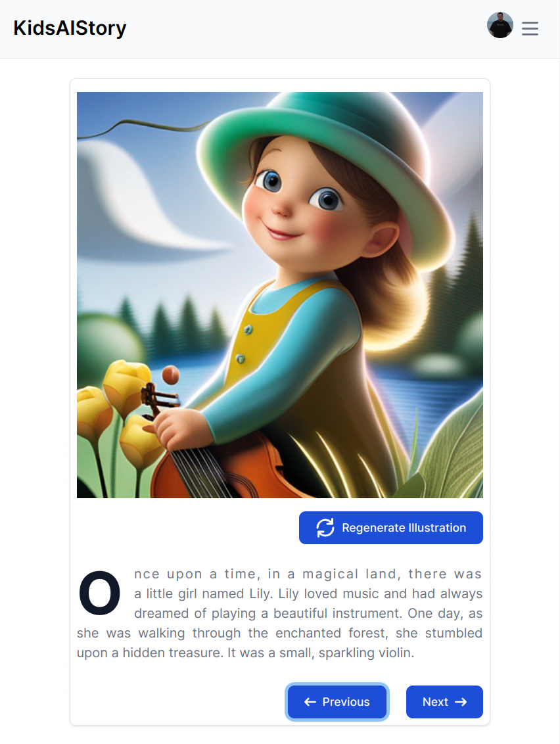The height and width of the screenshot is (744, 560).
Task: Click the large drop cap letter O
Action: 100,593
